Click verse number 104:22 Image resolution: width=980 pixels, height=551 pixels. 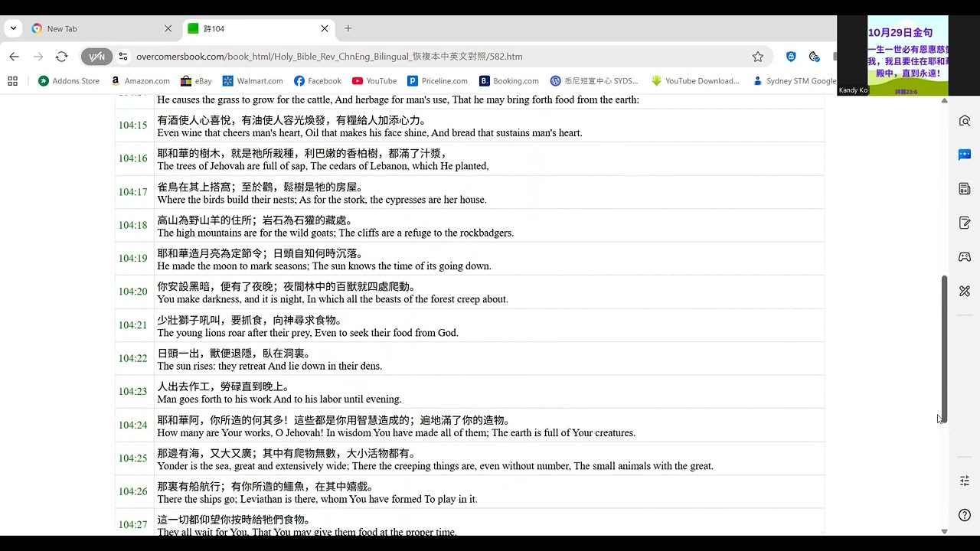[x=132, y=358]
